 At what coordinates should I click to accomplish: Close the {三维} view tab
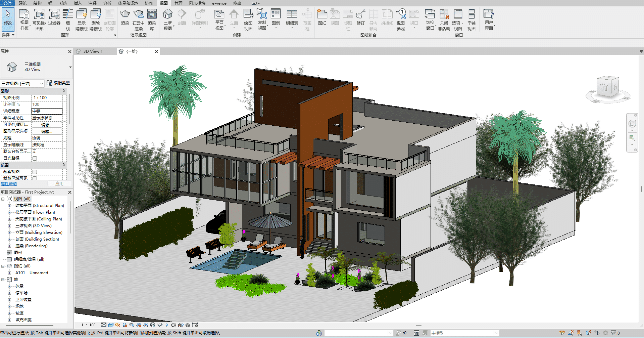tap(156, 51)
